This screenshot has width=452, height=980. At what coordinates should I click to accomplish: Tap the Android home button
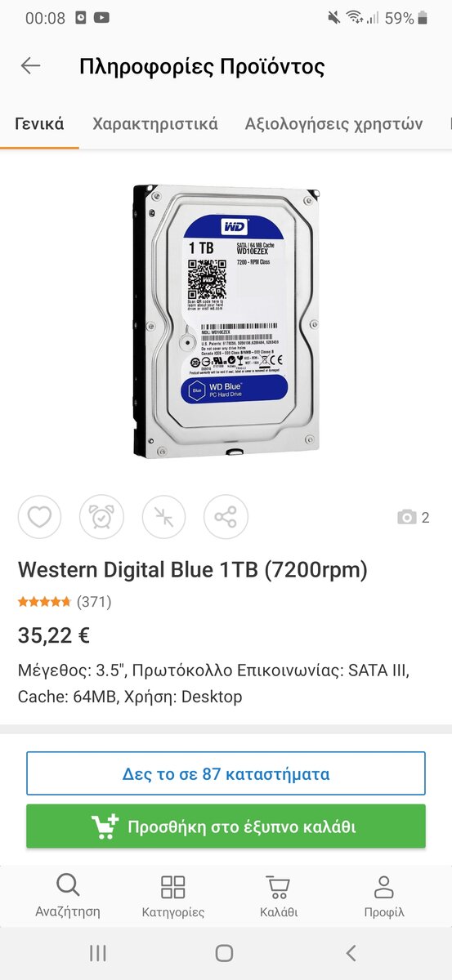pos(225,952)
